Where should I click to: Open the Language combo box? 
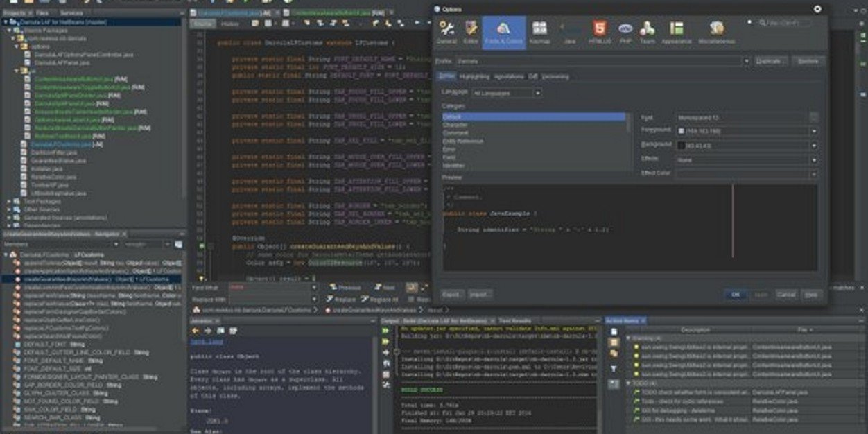click(x=507, y=92)
